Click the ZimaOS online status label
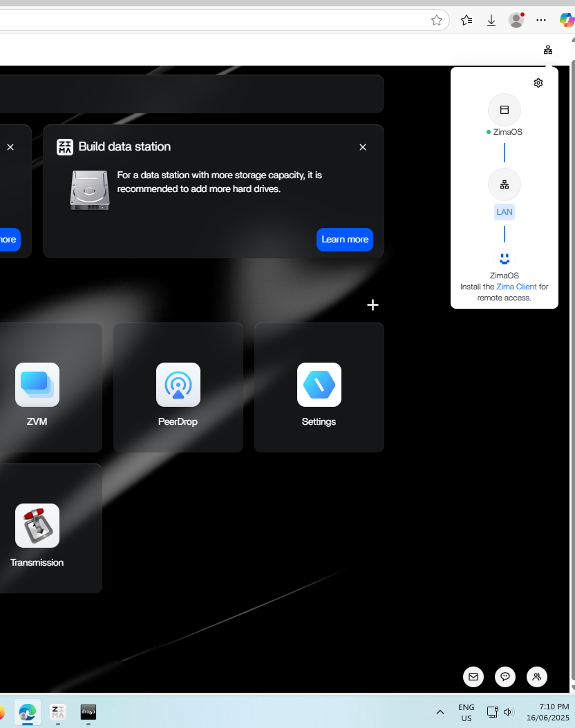Viewport: 575px width, 728px height. coord(505,132)
